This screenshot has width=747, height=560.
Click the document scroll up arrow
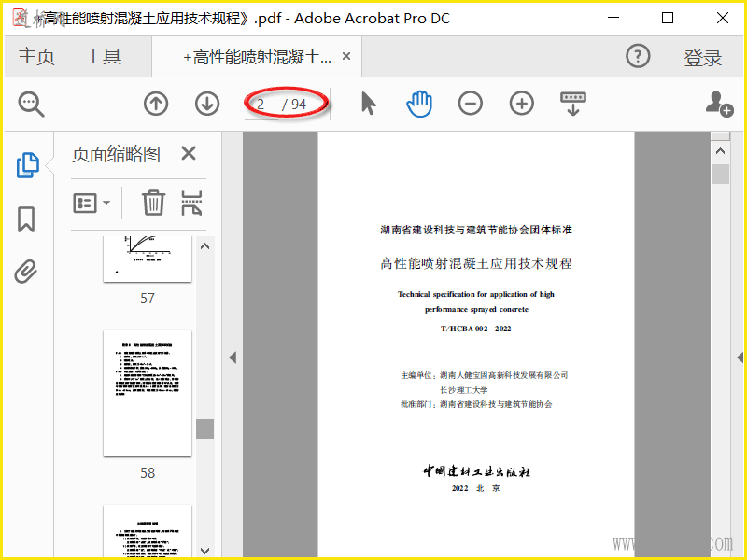720,151
